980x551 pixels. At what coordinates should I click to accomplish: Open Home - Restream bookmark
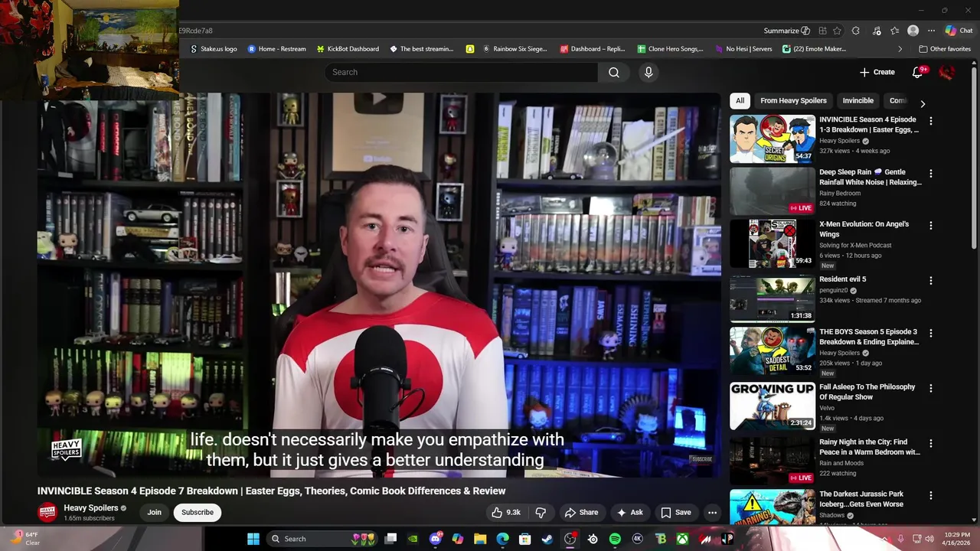pyautogui.click(x=276, y=49)
